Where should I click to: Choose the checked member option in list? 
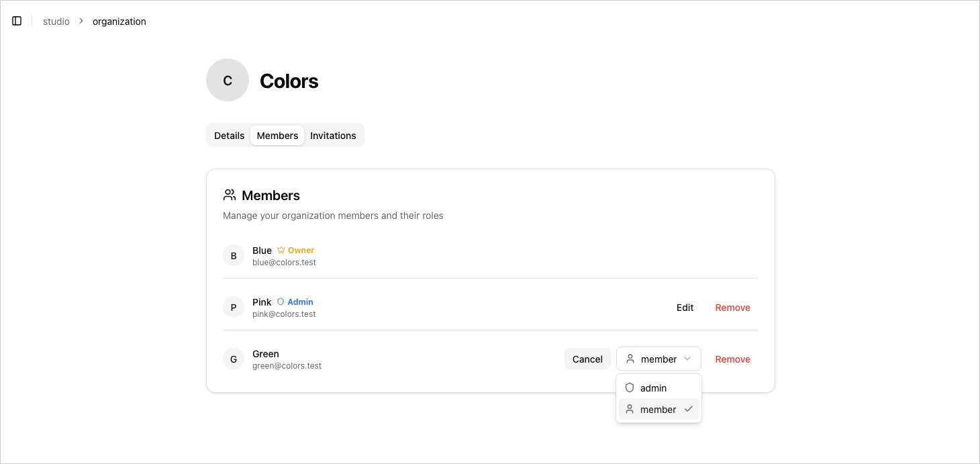pos(658,410)
